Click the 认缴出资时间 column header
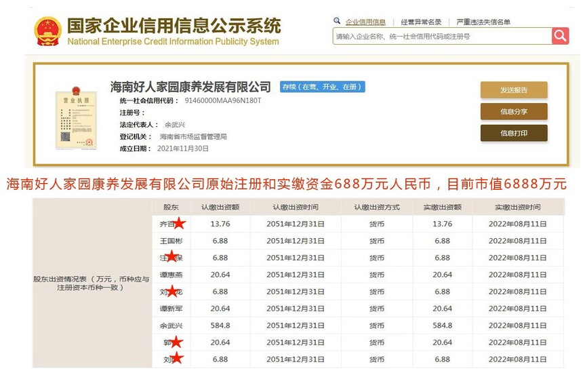This screenshot has width=583, height=392. (x=296, y=207)
